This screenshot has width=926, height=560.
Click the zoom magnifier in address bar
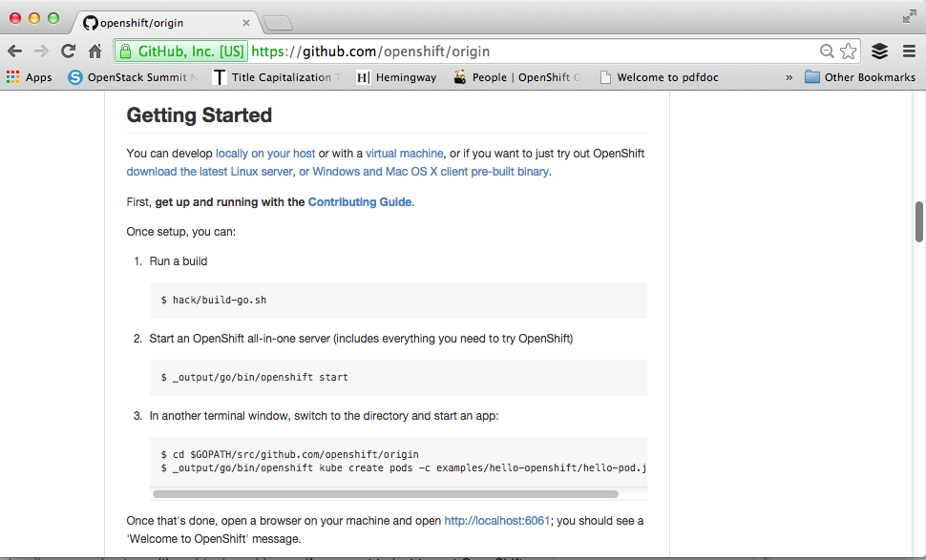pyautogui.click(x=827, y=52)
